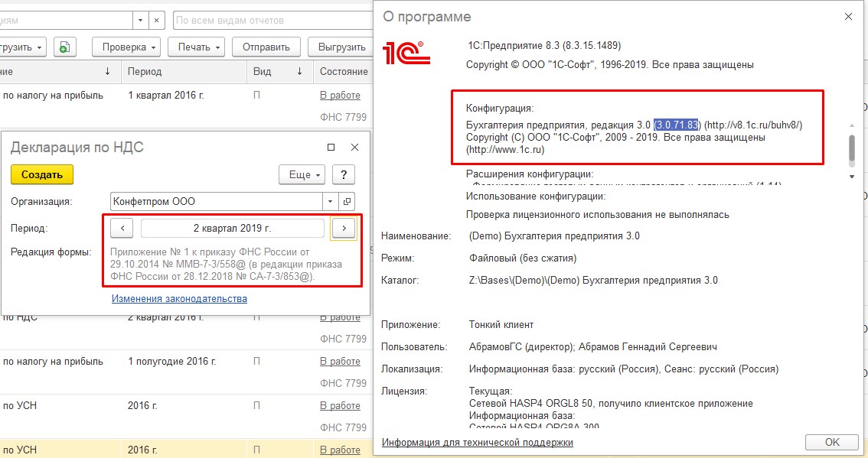
Task: Click Тонкий клиент application value
Action: point(501,325)
